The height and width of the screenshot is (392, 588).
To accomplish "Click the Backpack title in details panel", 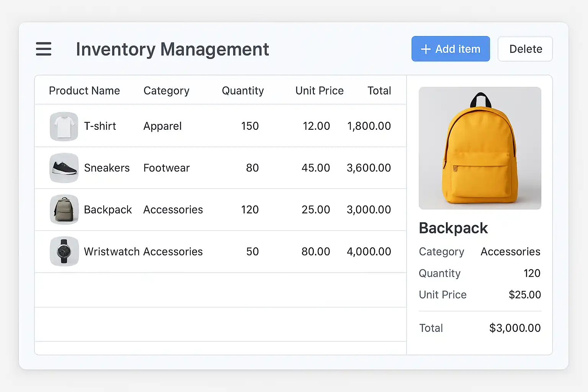I will point(453,228).
